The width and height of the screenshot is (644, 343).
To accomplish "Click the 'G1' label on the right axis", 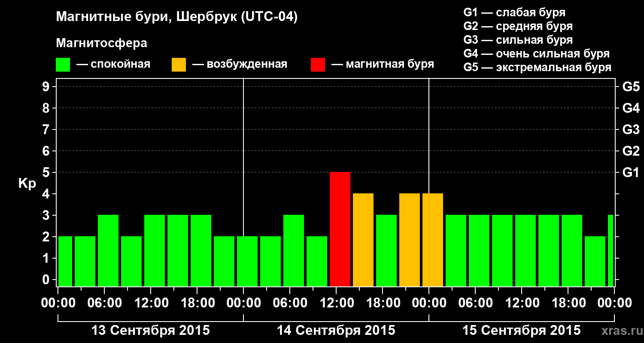I will tap(631, 173).
